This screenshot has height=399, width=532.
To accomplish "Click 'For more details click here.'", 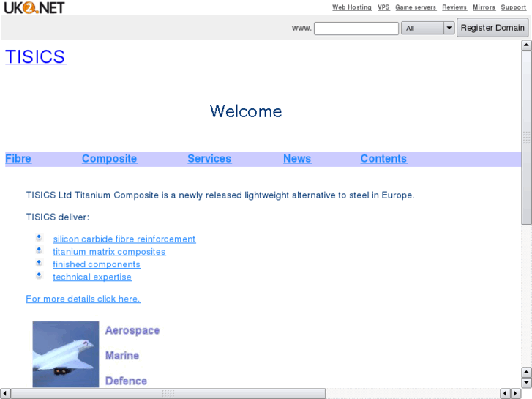I will (x=83, y=299).
